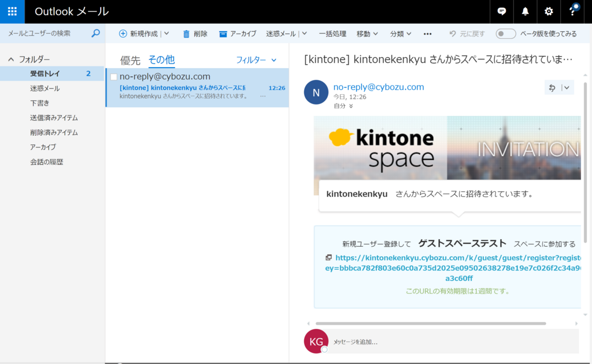Click the KG user avatar
Screen dimensions: 592x364
(316, 341)
